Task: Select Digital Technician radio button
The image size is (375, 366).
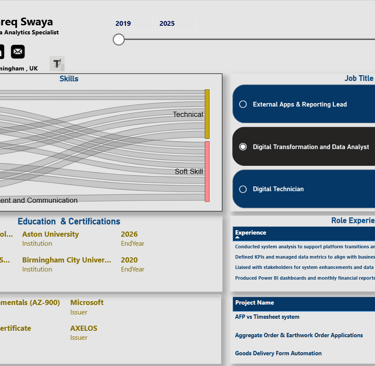Action: (x=243, y=189)
